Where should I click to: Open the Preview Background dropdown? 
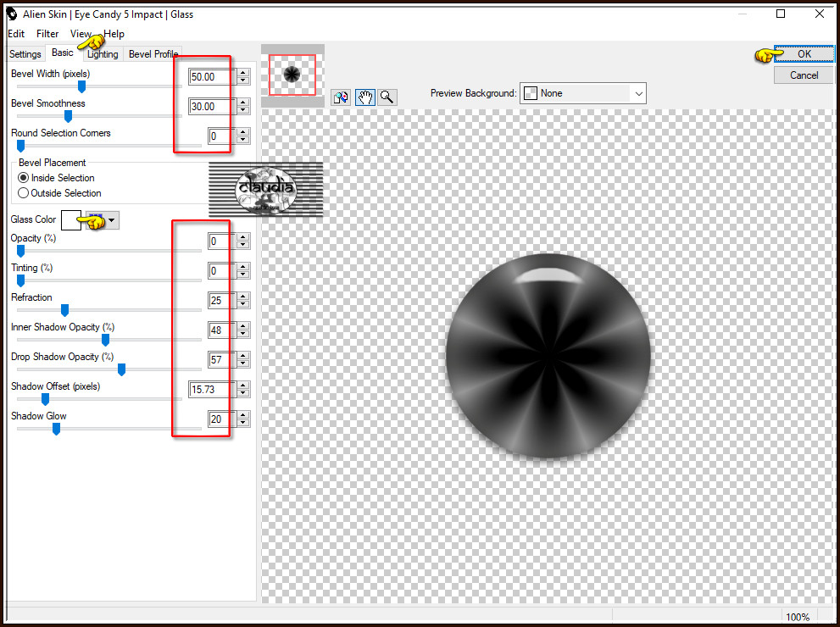coord(583,93)
